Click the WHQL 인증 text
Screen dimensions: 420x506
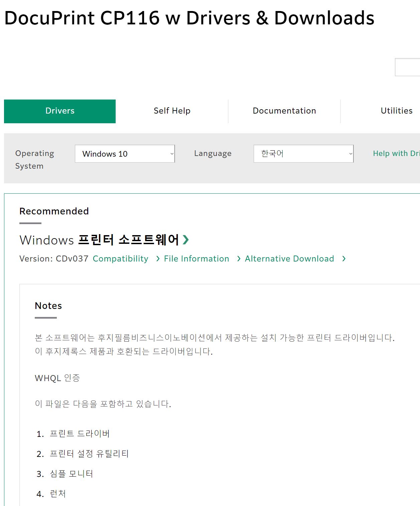coord(57,378)
